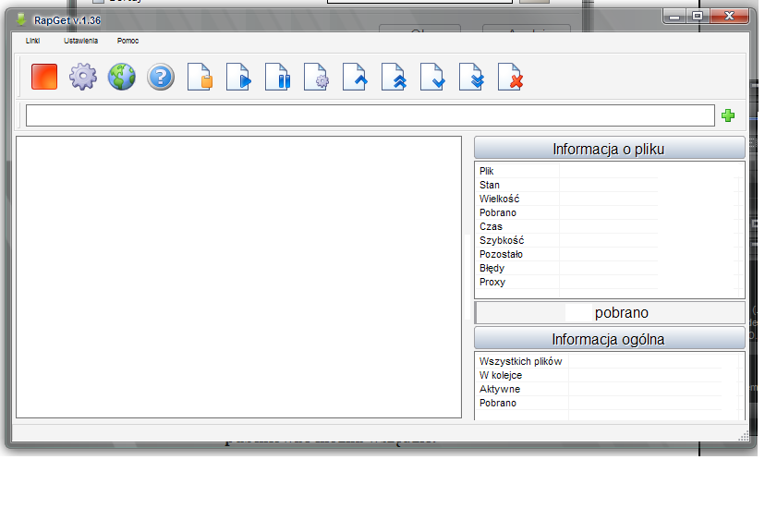Delete file with the red X icon
The height and width of the screenshot is (532, 765).
click(x=510, y=77)
